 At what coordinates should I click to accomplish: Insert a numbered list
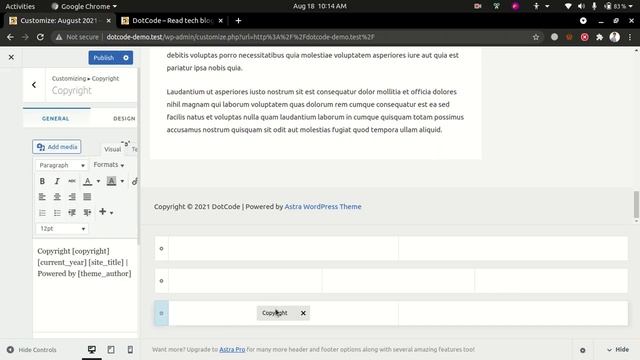[x=42, y=213]
